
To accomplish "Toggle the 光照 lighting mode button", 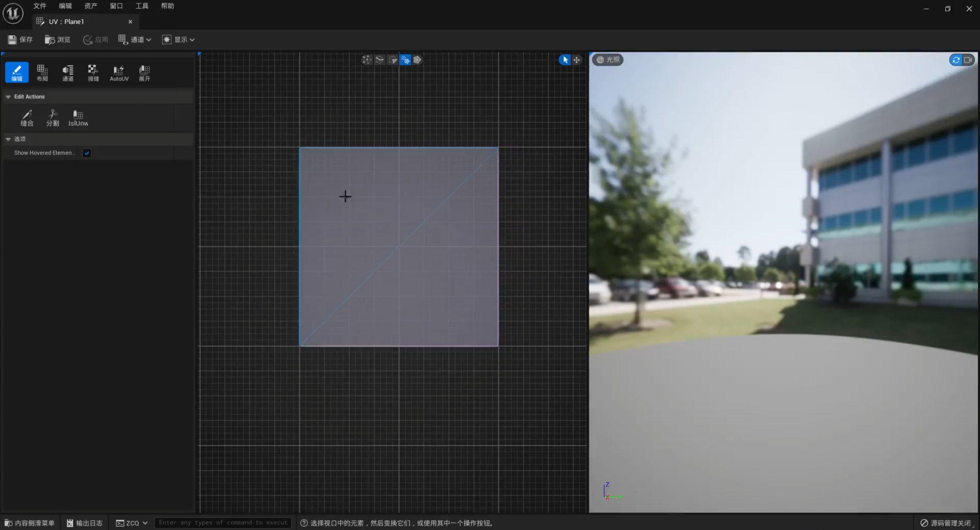I will click(x=607, y=60).
